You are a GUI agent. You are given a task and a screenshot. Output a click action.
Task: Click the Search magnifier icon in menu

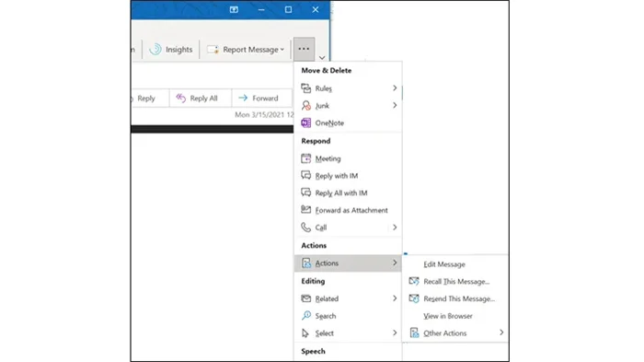click(x=306, y=316)
